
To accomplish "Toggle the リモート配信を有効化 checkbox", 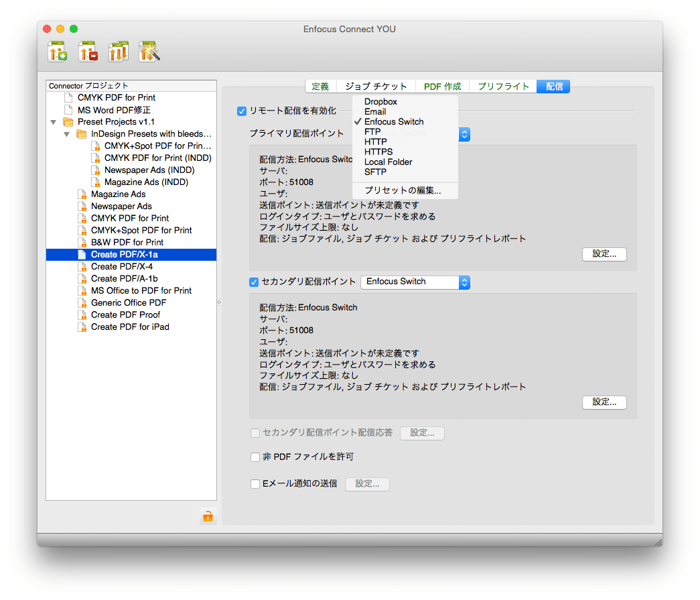I will click(242, 111).
